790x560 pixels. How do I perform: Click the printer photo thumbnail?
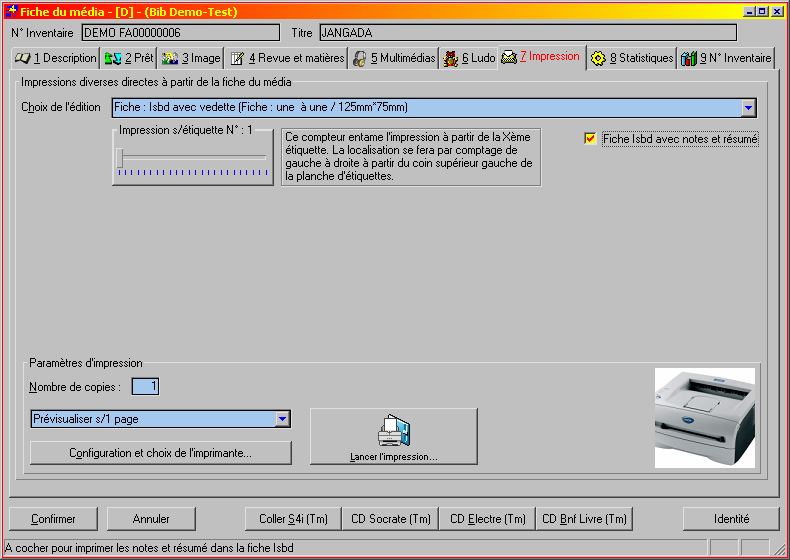tap(704, 418)
